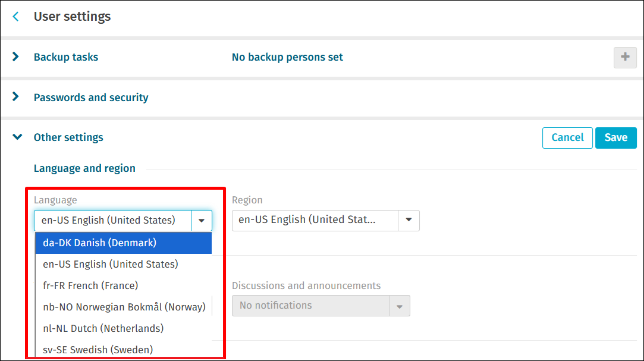Click the plus icon to add backup person
Screen dimensions: 644x361
[x=624, y=57]
